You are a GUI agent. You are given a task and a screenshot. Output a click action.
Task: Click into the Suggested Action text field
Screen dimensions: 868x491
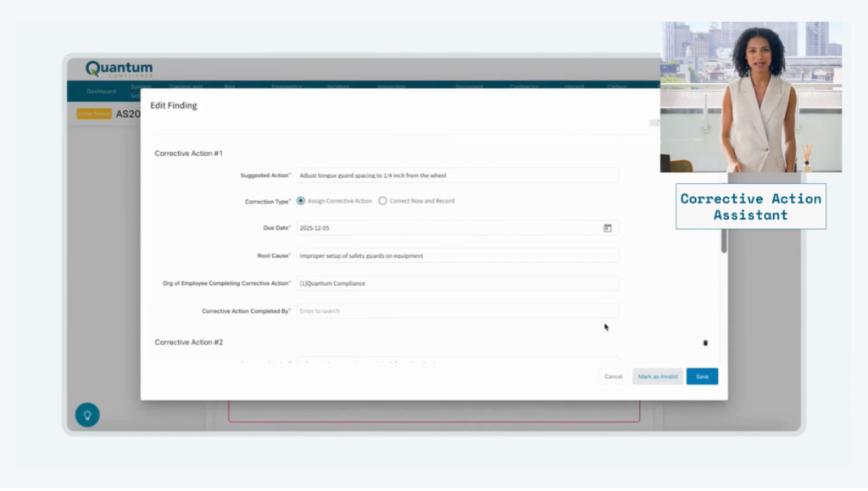coord(457,176)
